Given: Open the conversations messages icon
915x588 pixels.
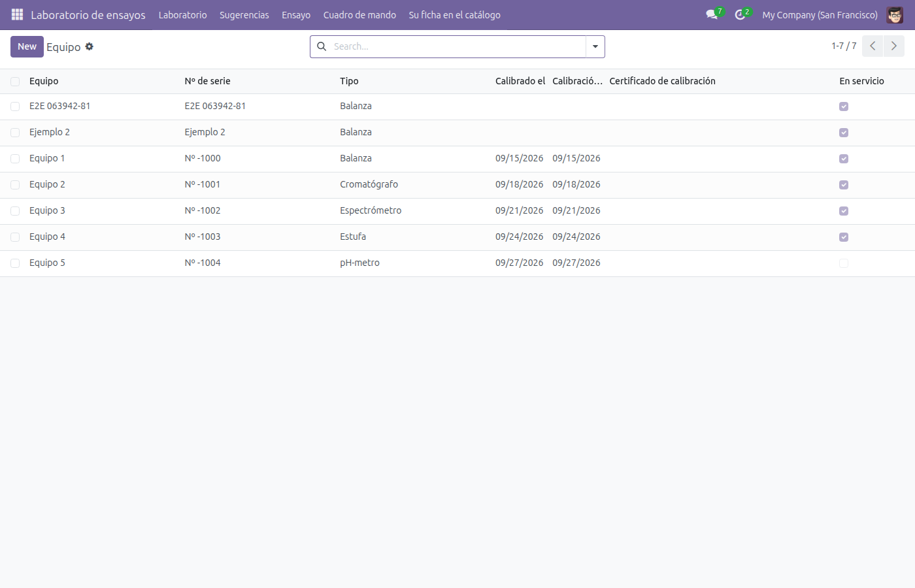Looking at the screenshot, I should point(712,14).
